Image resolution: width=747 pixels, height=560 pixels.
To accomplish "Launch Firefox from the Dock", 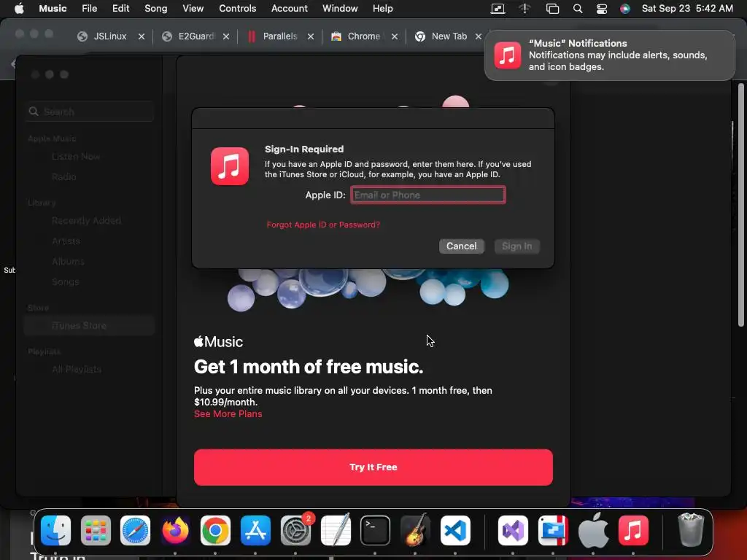I will [x=175, y=531].
